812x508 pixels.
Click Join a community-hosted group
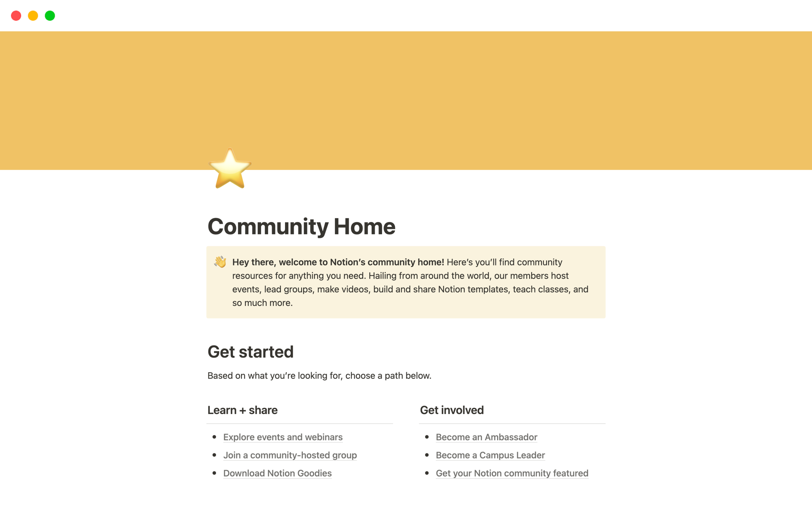coord(290,455)
